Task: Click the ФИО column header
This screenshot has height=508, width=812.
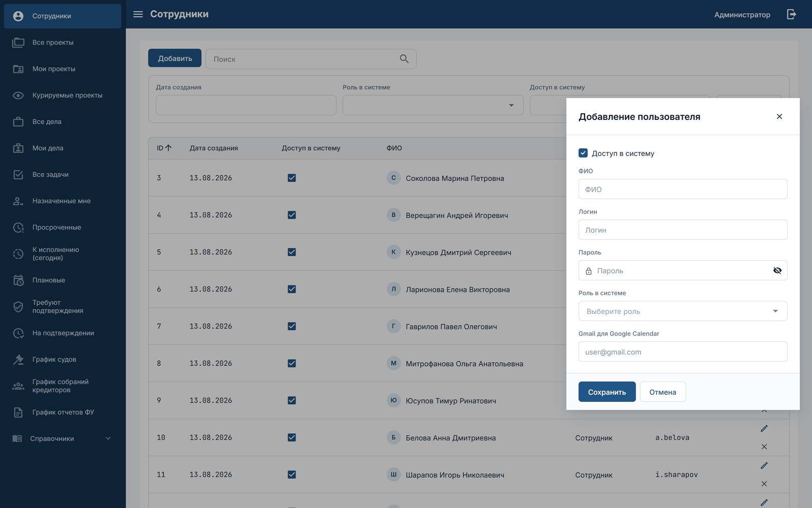Action: 394,148
